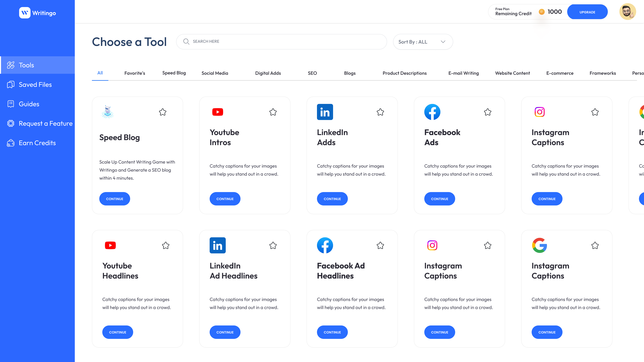Favorite the LinkedIn Ad Headlines tool
This screenshot has height=362, width=644.
[273, 246]
